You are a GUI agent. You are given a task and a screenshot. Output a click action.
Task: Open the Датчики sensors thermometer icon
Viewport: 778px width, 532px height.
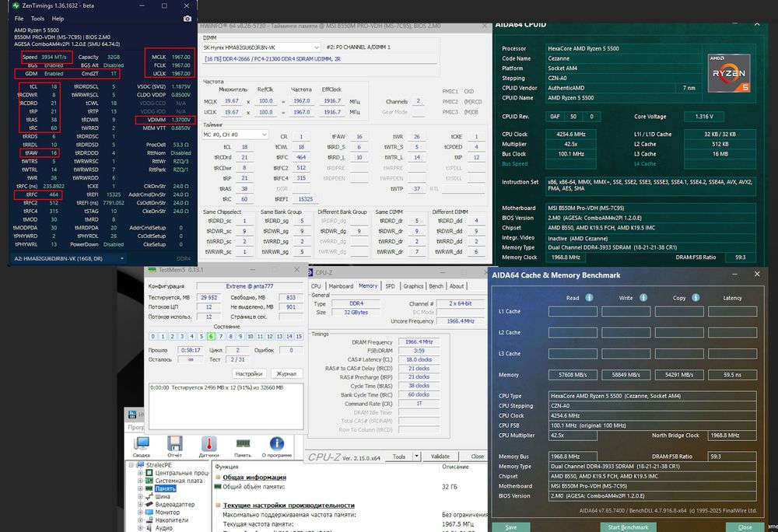pyautogui.click(x=209, y=443)
